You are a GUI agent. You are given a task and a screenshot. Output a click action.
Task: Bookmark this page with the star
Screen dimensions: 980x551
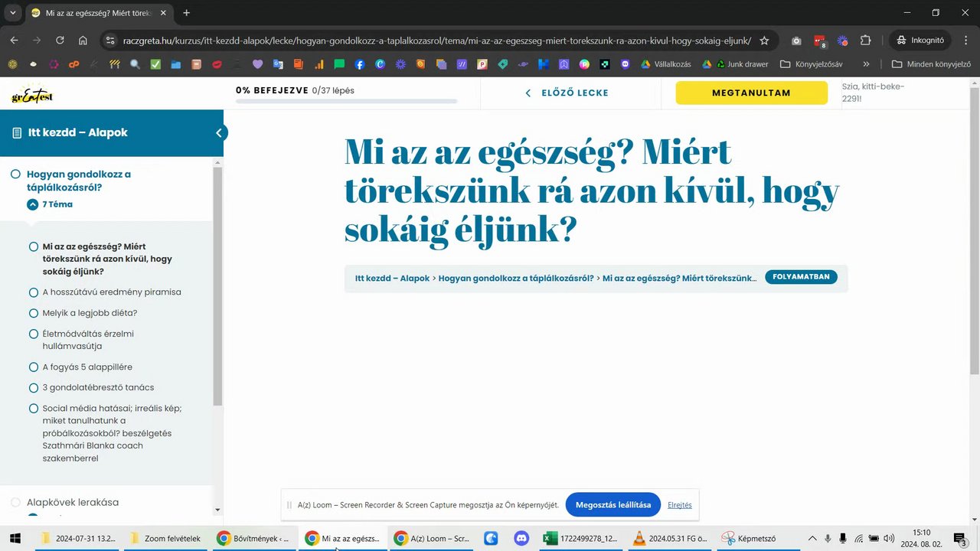764,41
